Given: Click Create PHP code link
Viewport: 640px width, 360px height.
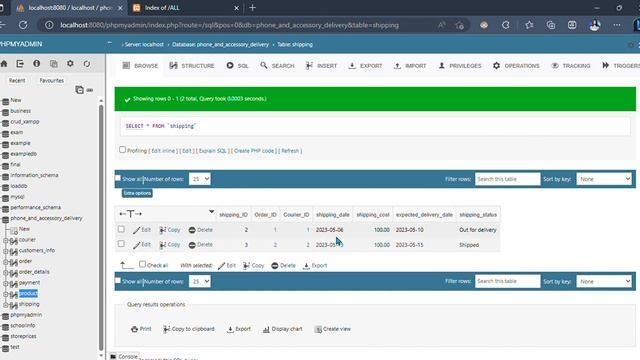Looking at the screenshot, I should pyautogui.click(x=253, y=151).
